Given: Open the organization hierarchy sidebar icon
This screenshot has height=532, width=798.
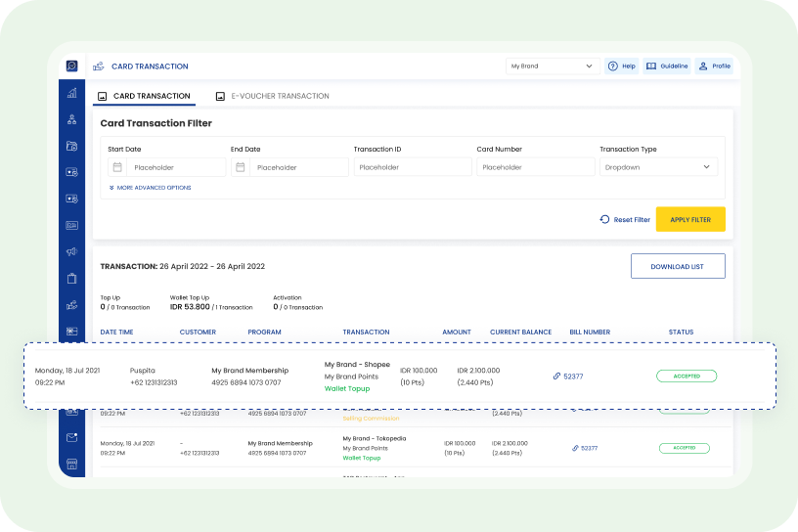Looking at the screenshot, I should [71, 119].
